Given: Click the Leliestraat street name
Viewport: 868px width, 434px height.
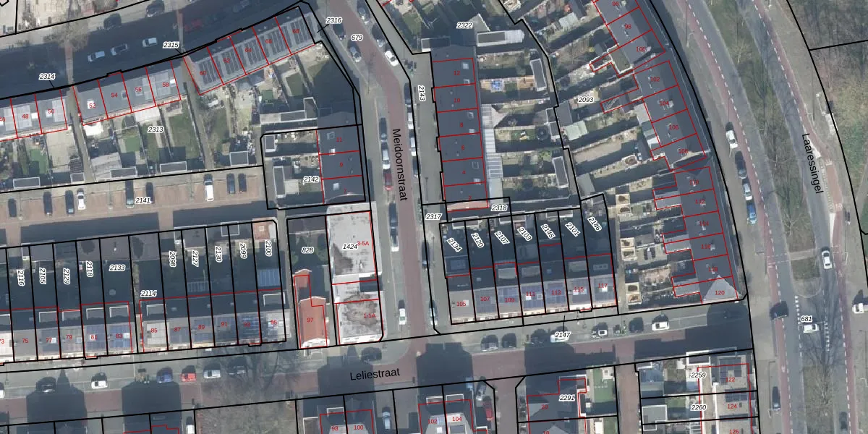Looking at the screenshot, I should tap(375, 375).
